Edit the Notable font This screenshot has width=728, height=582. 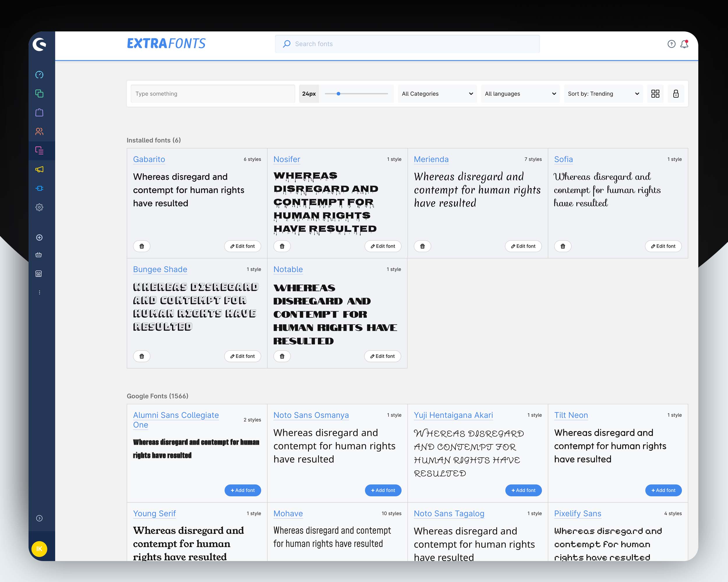[x=383, y=356]
